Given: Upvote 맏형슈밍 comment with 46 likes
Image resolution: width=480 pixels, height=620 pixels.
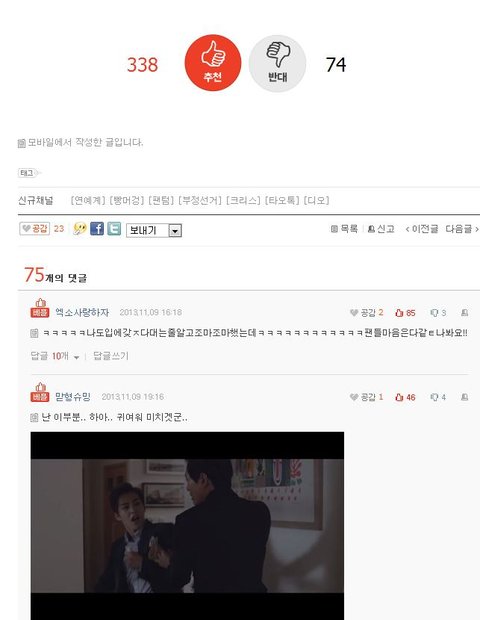Looking at the screenshot, I should click(405, 397).
